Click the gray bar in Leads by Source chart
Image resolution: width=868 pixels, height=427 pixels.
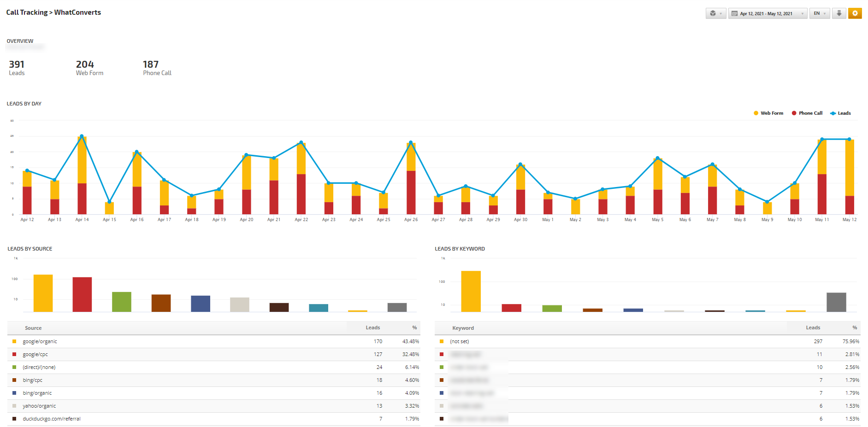point(397,307)
